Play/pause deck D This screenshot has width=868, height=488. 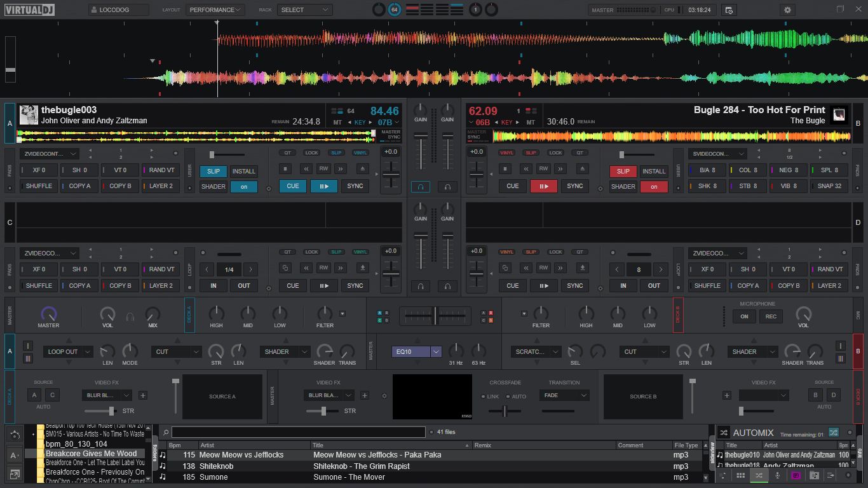pos(544,285)
